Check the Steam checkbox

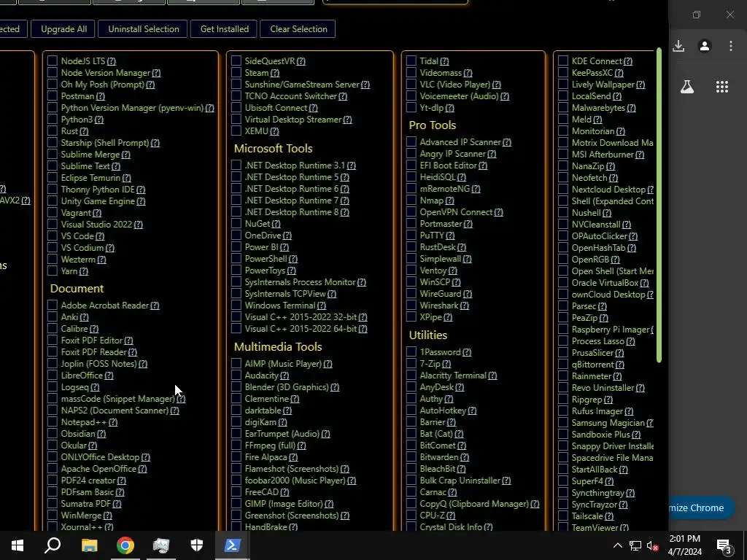click(236, 72)
